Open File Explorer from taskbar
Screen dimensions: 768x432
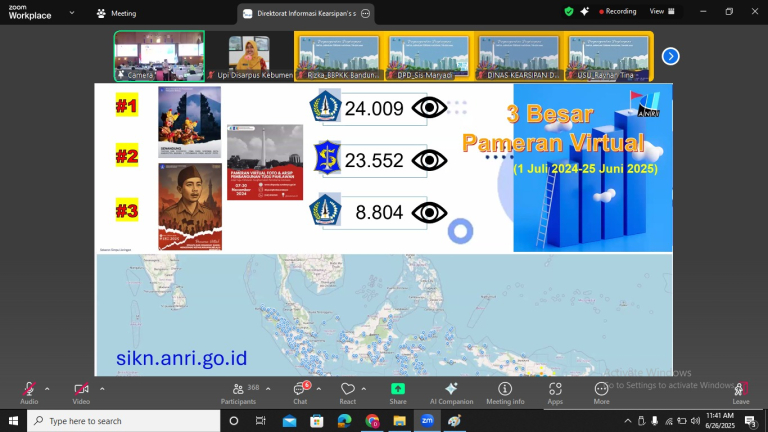point(400,421)
